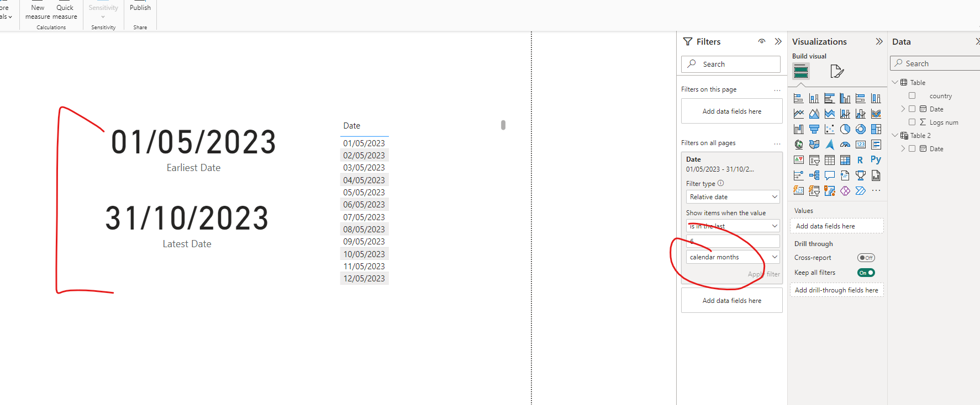Select the globe map visual

[x=798, y=145]
